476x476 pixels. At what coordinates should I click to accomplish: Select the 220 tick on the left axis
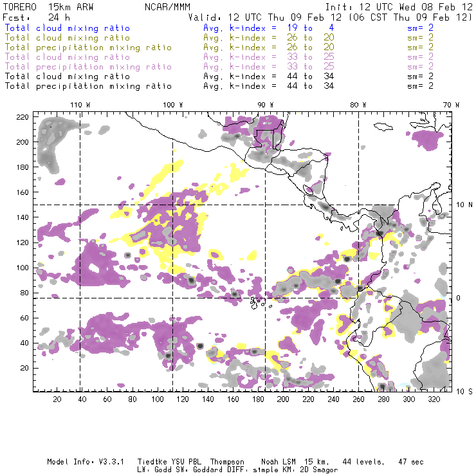pyautogui.click(x=23, y=116)
